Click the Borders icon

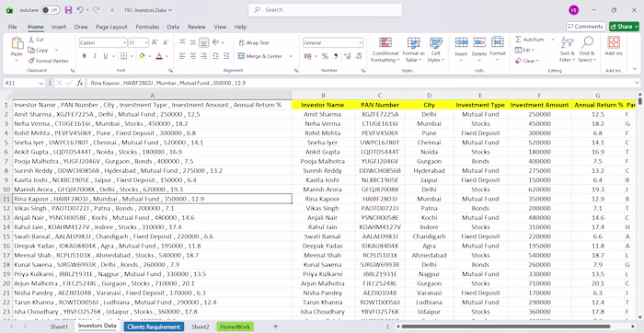[123, 56]
